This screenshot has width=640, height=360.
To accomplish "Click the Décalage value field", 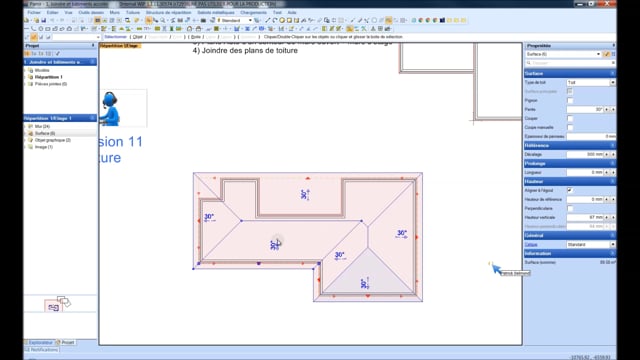I will 585,155.
